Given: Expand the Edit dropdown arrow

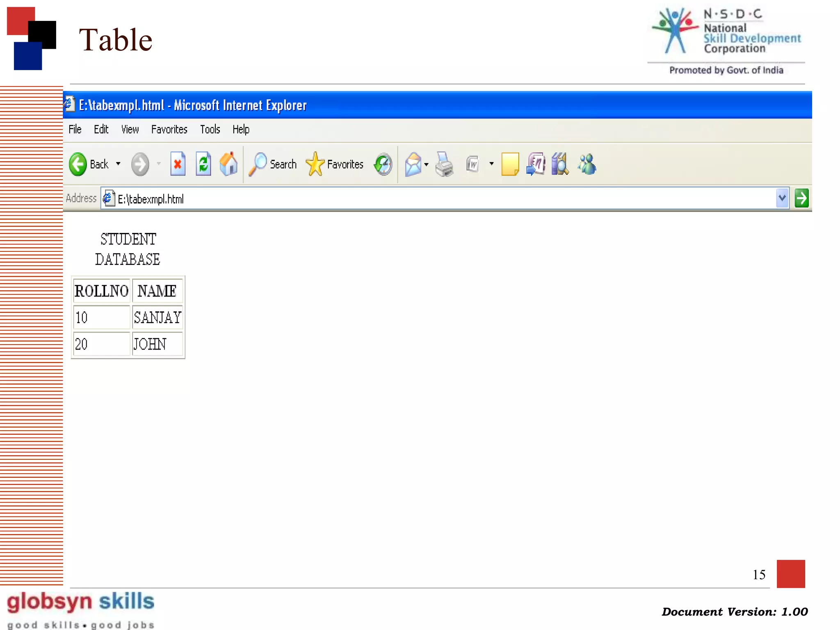Looking at the screenshot, I should 491,164.
